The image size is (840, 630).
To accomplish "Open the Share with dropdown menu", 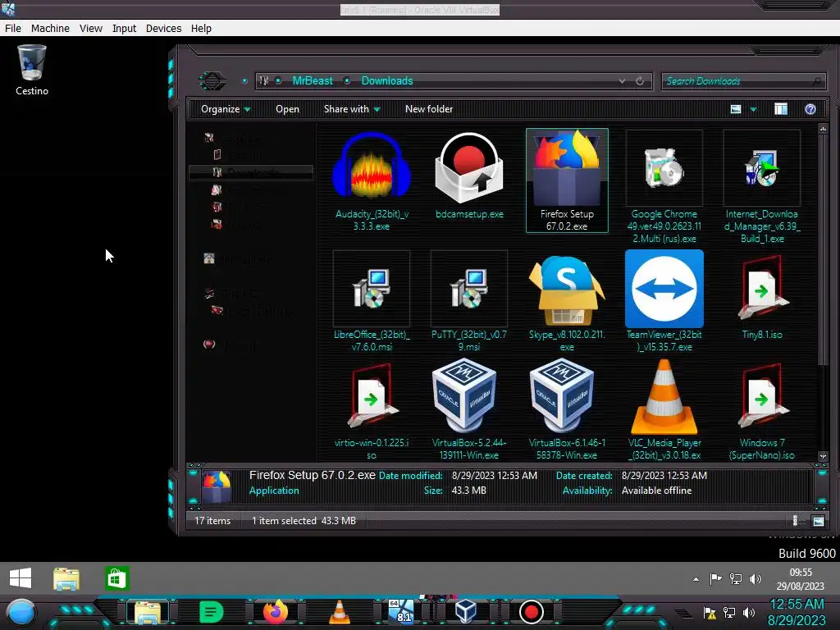I will point(352,109).
